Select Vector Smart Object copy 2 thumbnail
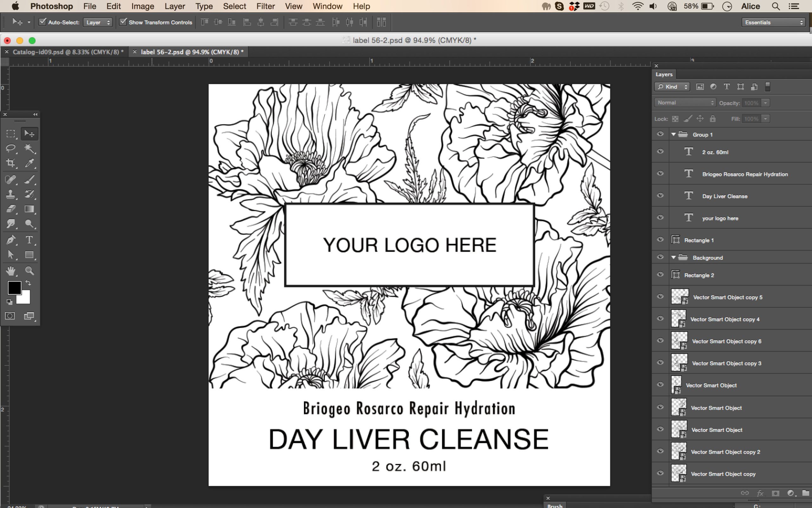This screenshot has width=812, height=508. [x=679, y=451]
